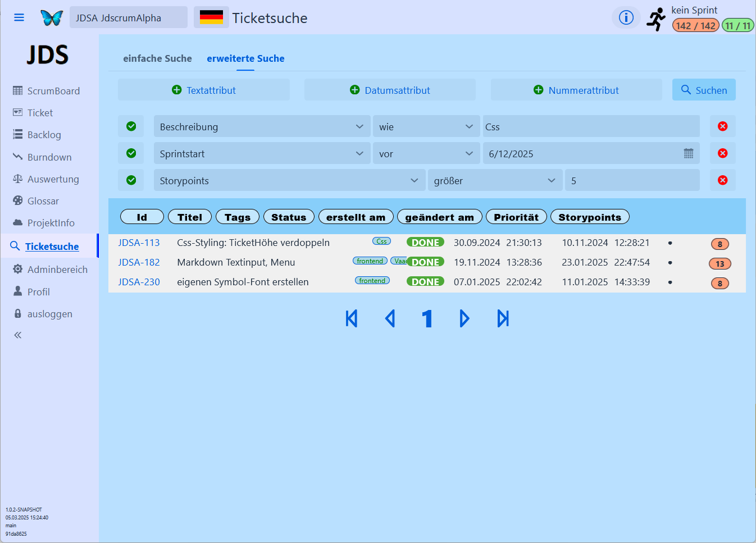
Task: Open the Storypoints attribute dropdown
Action: tap(289, 180)
